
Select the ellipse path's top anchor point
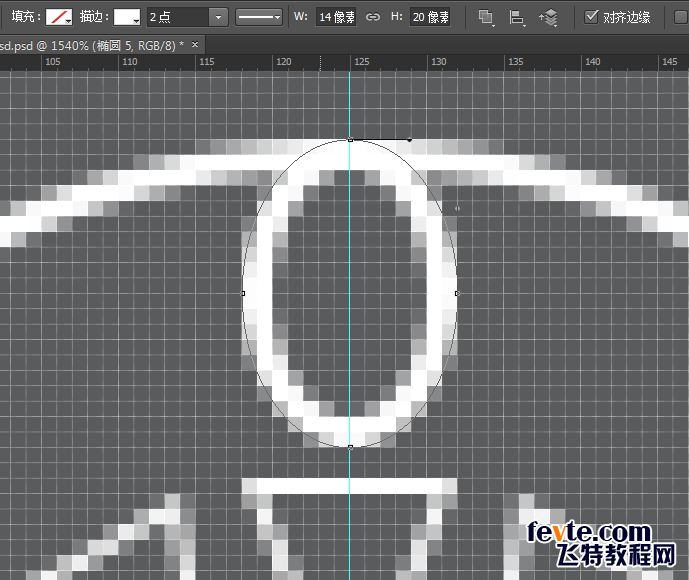click(x=350, y=140)
